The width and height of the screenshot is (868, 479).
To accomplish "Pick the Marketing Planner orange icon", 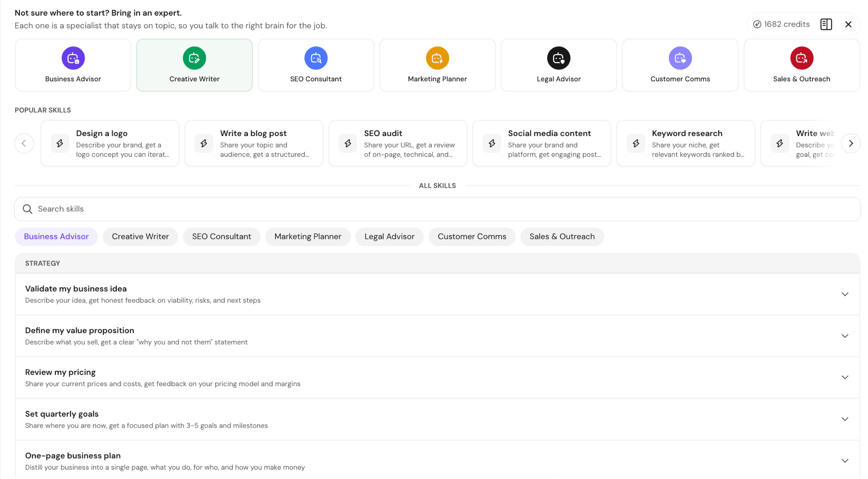I will point(437,58).
